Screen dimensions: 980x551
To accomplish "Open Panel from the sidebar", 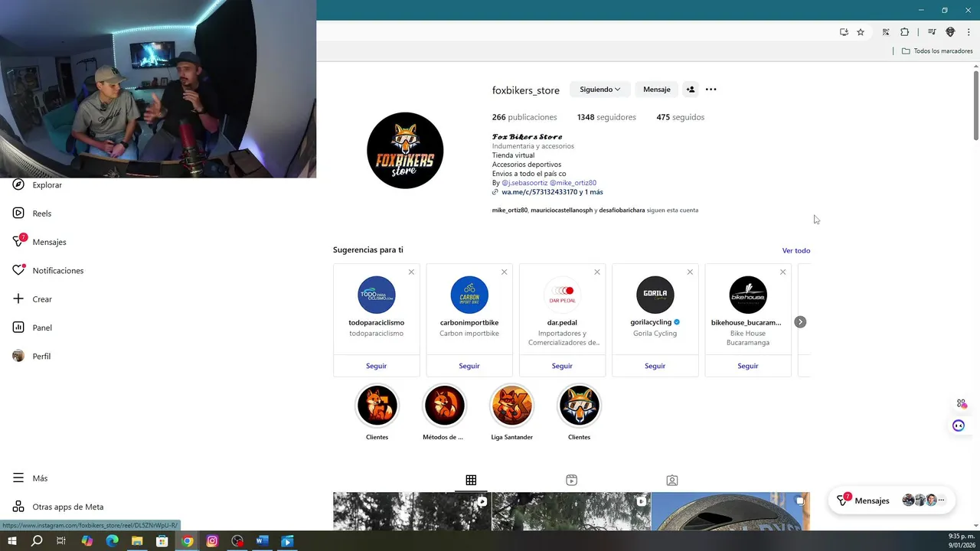I will [x=32, y=328].
